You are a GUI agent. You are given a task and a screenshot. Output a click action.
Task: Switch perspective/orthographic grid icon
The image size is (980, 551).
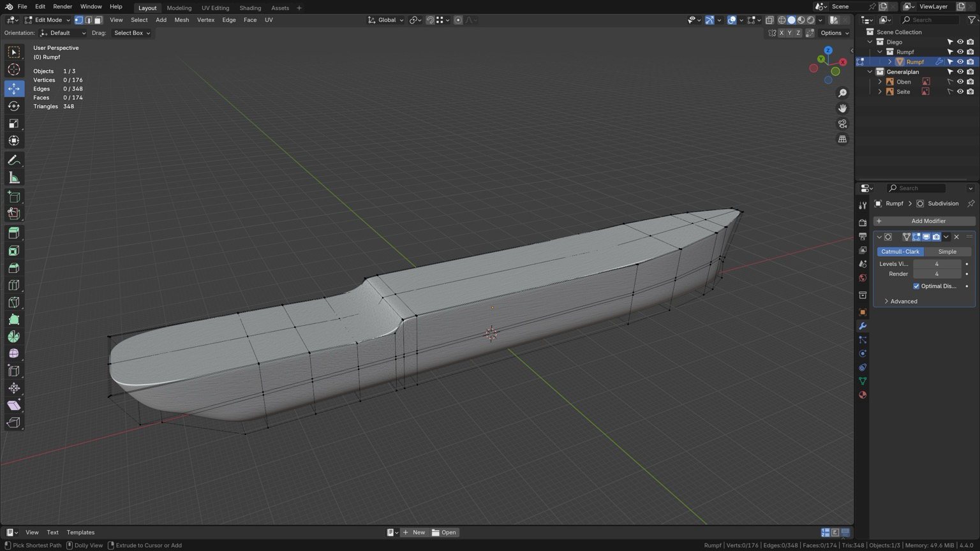842,139
